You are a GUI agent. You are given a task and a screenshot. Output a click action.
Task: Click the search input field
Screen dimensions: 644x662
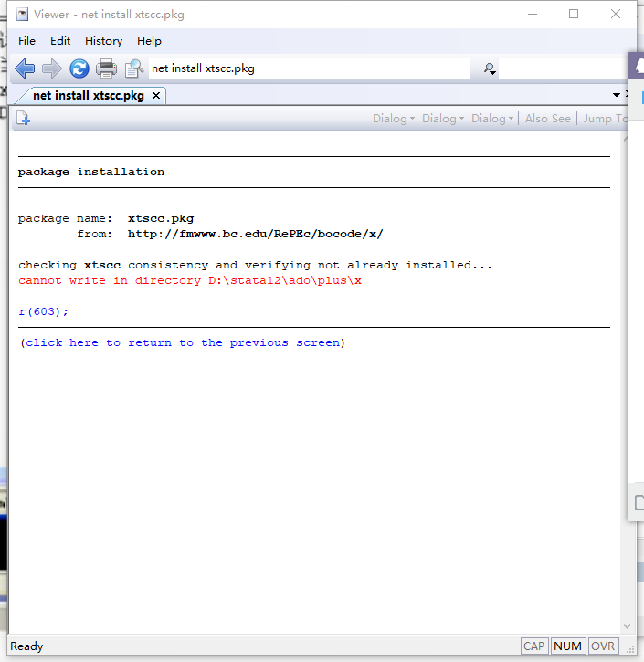[x=563, y=68]
